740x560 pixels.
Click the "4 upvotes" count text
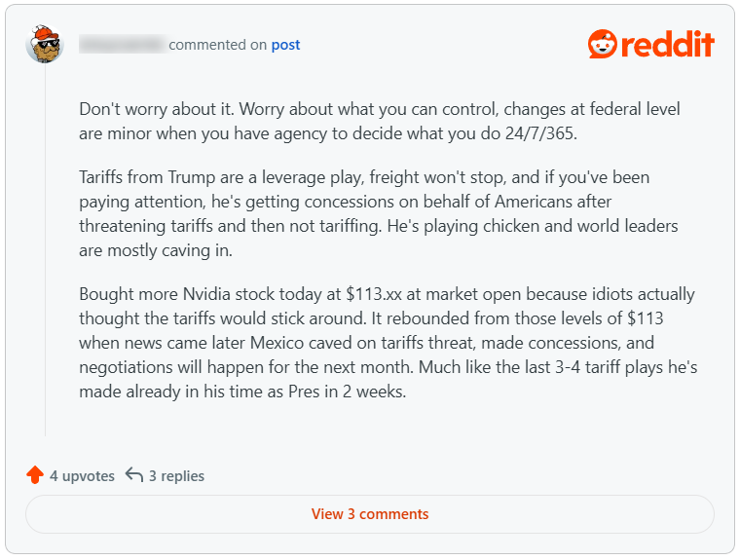coord(82,476)
